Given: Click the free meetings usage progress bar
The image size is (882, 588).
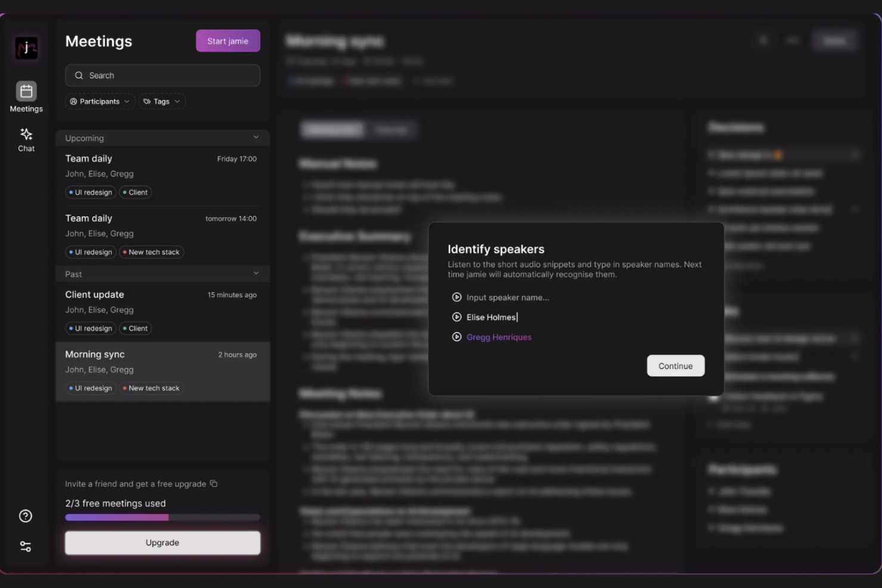Looking at the screenshot, I should (x=162, y=517).
